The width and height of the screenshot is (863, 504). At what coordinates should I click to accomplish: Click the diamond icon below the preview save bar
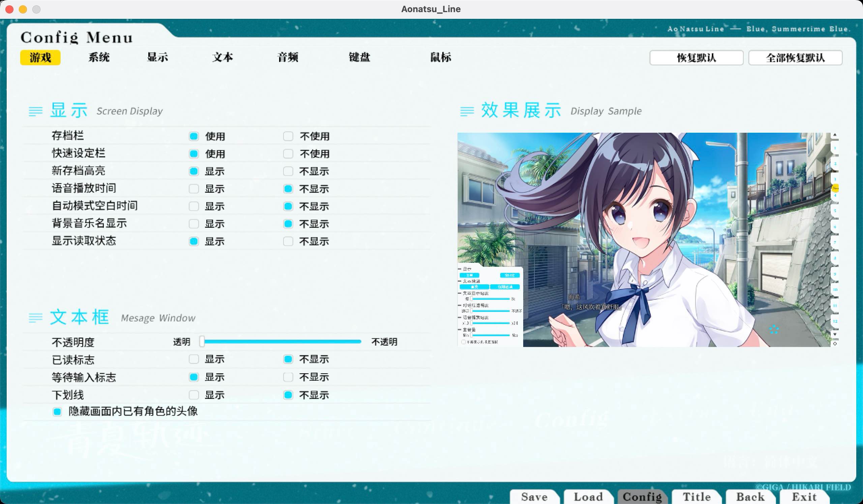pyautogui.click(x=835, y=344)
